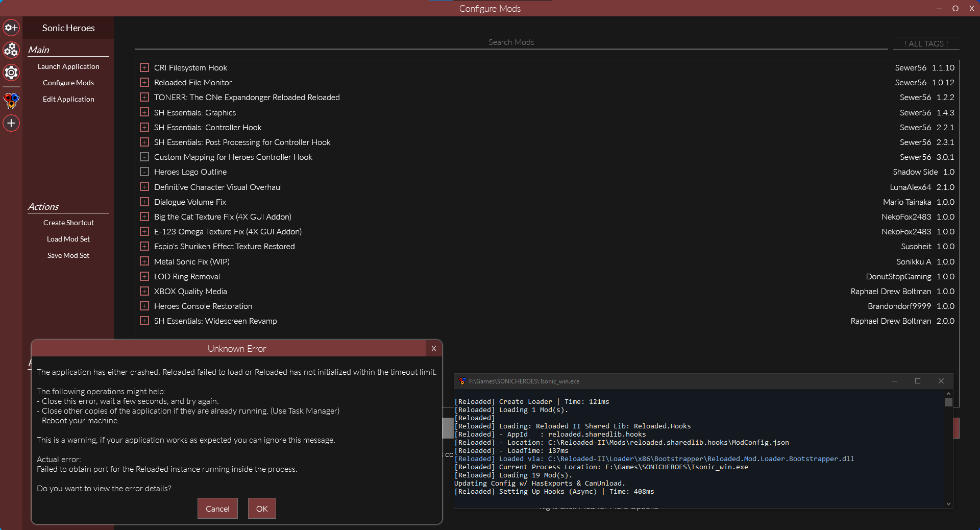The height and width of the screenshot is (530, 980).
Task: Select the Heroes Console Restoration mod row
Action: pyautogui.click(x=547, y=306)
